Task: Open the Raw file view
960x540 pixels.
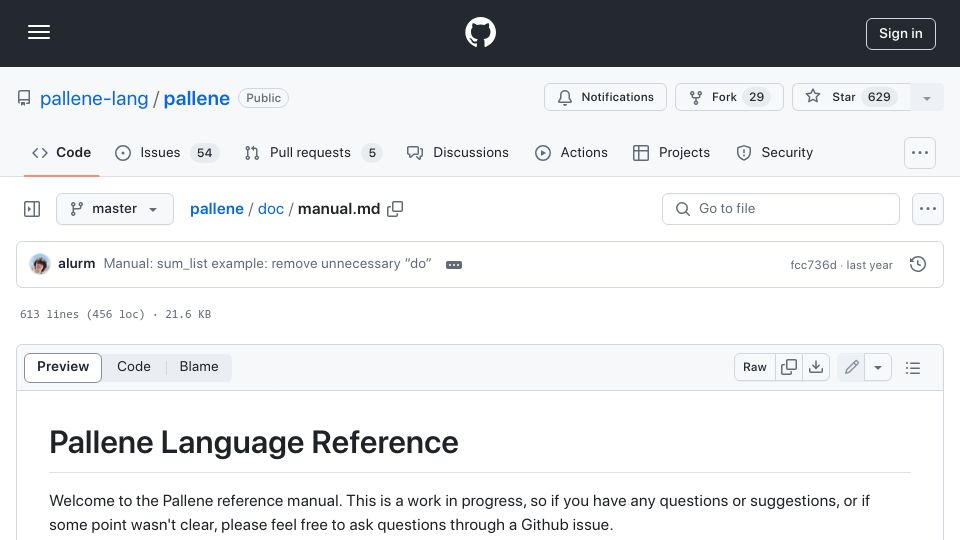Action: [x=754, y=367]
